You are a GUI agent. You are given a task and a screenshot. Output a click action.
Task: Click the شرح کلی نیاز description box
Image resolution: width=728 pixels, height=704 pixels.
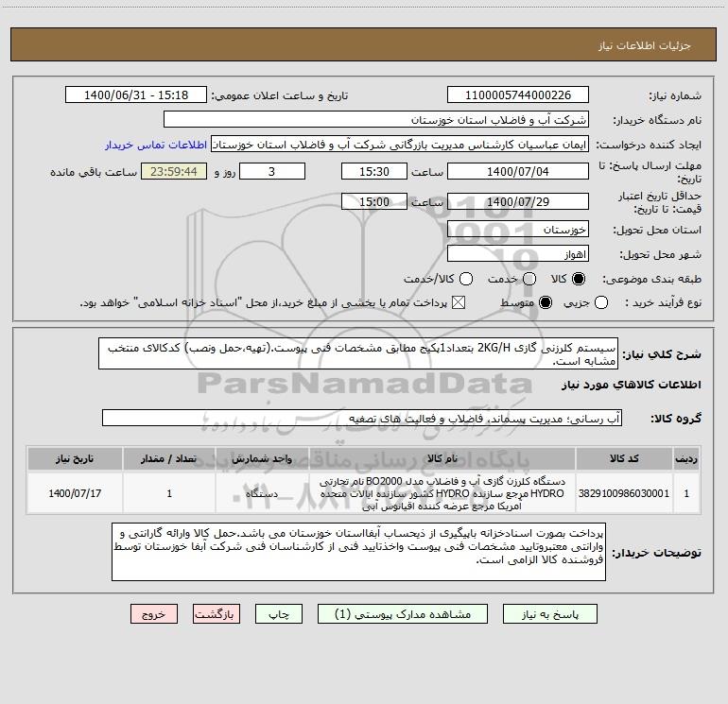(x=358, y=353)
